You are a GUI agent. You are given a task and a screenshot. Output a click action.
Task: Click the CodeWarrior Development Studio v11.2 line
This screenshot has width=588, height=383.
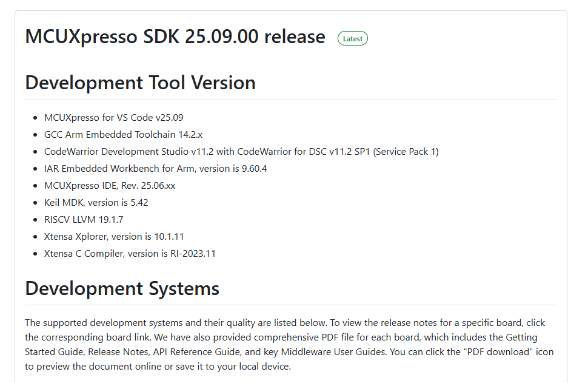coord(241,151)
